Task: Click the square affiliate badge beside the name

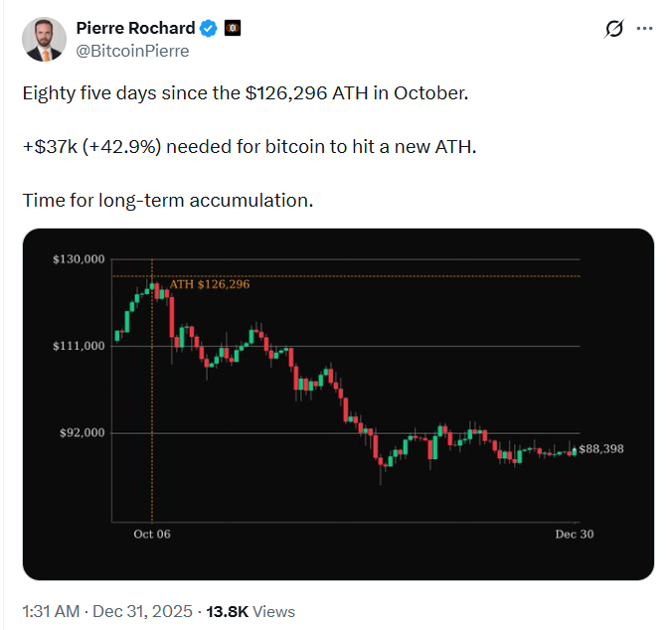Action: point(231,28)
